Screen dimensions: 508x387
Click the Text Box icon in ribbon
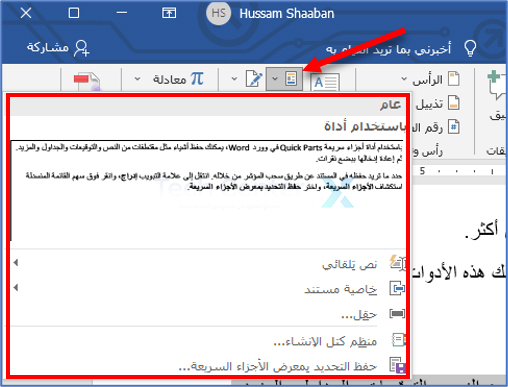coord(325,82)
